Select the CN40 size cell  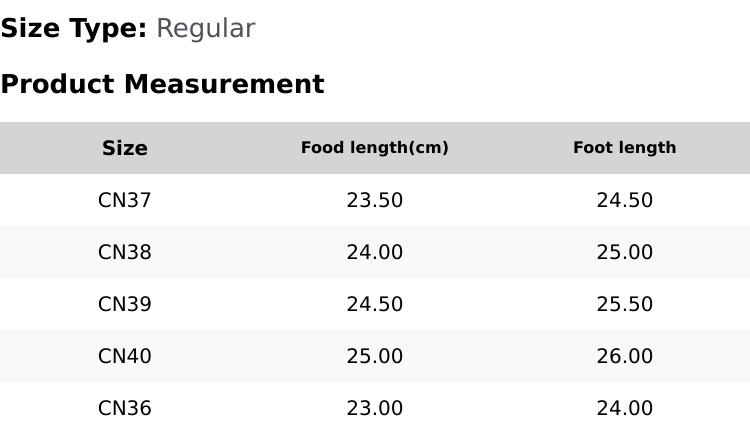125,356
